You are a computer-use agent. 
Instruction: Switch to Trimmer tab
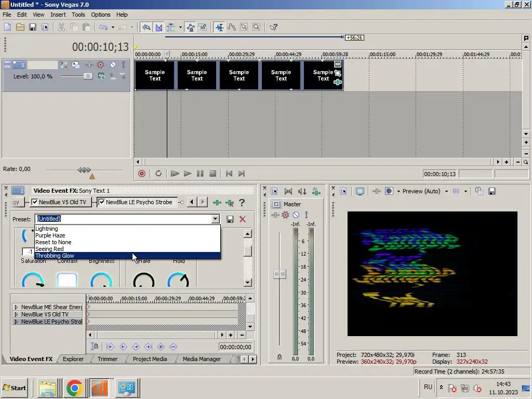107,359
